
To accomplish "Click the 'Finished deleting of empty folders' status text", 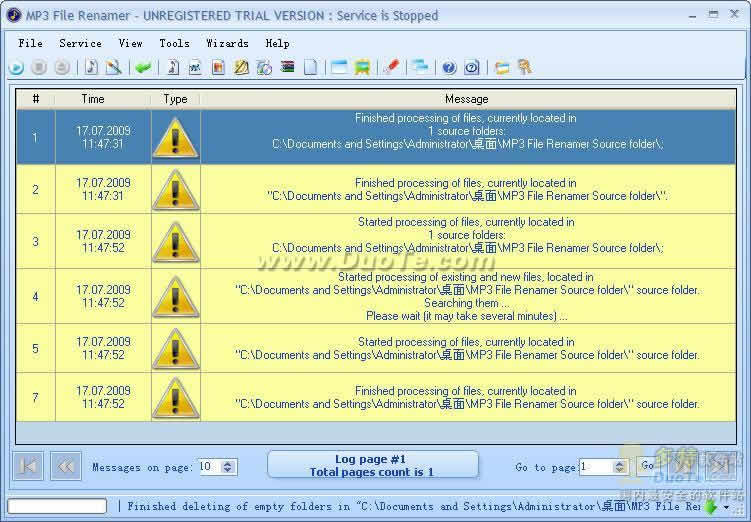I will click(414, 507).
